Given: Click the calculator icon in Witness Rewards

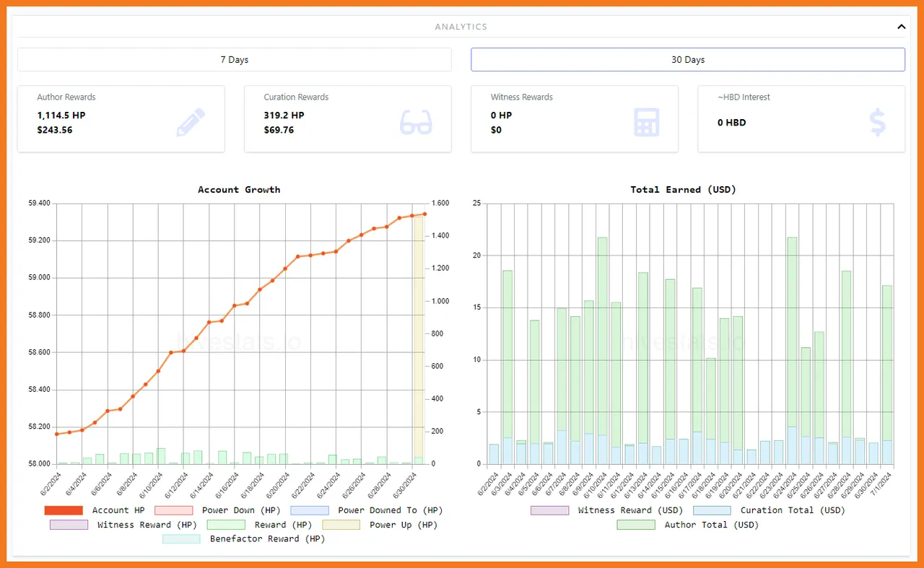Looking at the screenshot, I should coord(647,123).
